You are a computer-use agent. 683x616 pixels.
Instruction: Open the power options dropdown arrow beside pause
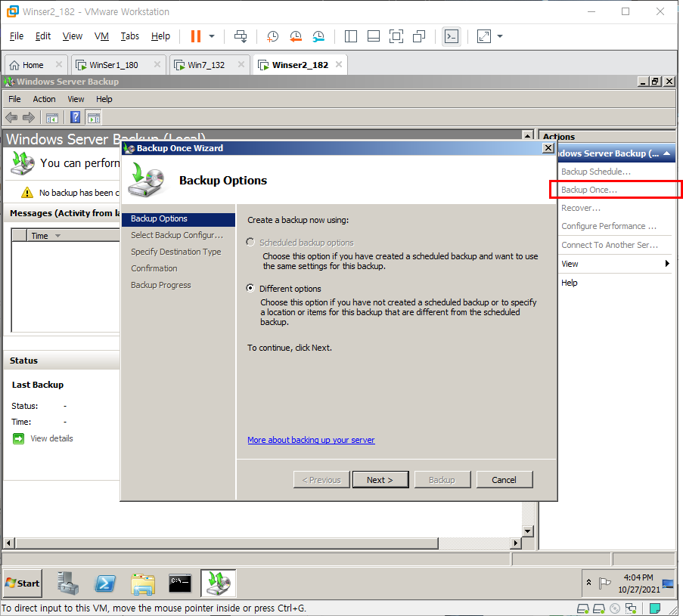tap(212, 36)
